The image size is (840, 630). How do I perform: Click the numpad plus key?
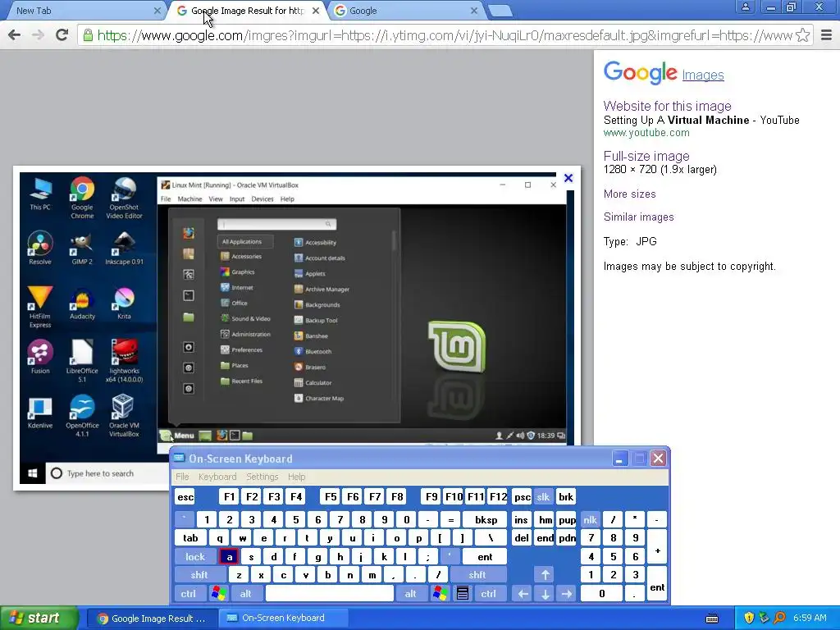[x=657, y=547]
